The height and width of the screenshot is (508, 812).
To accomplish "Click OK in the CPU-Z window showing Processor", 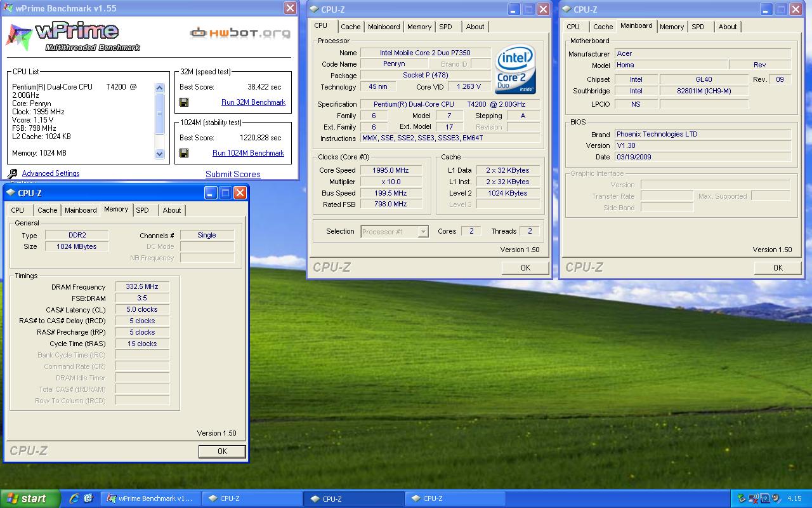I will [x=525, y=268].
